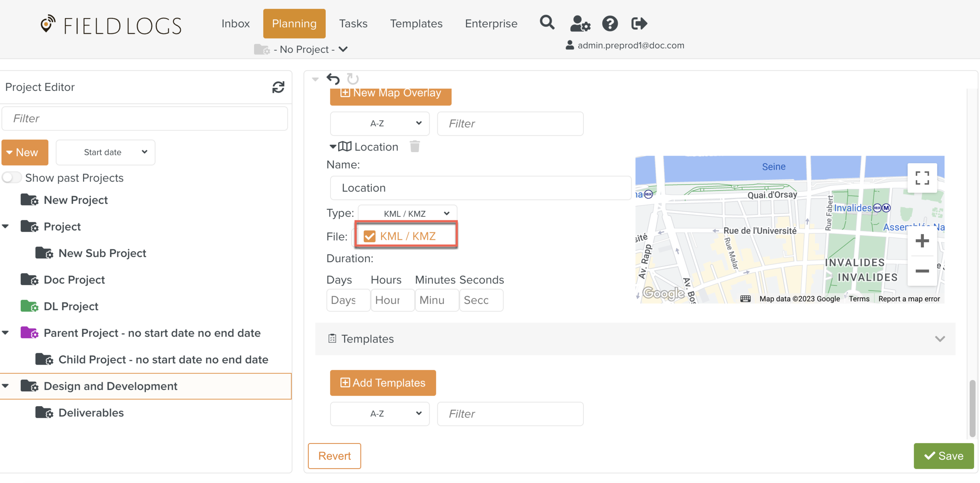Click the Add Templates button
980x483 pixels.
[x=383, y=383]
